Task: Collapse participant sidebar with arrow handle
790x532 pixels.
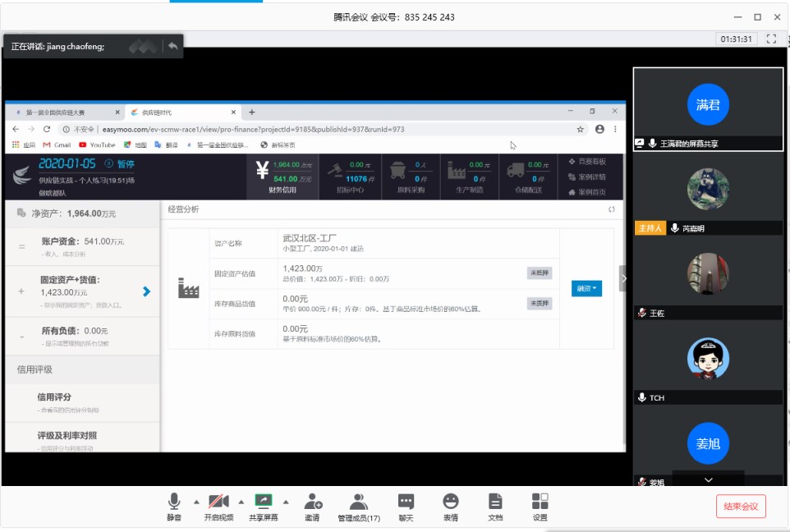Action: click(623, 278)
